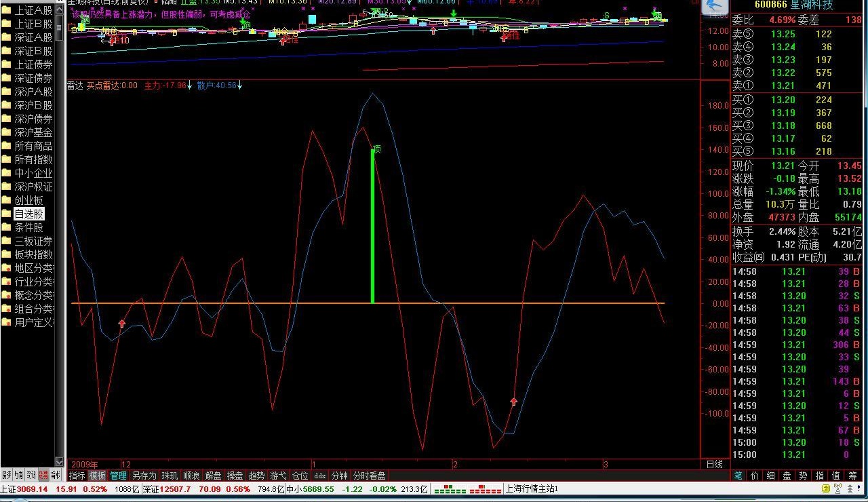Select the 顺浪 template tab
The width and height of the screenshot is (868, 502).
point(191,476)
